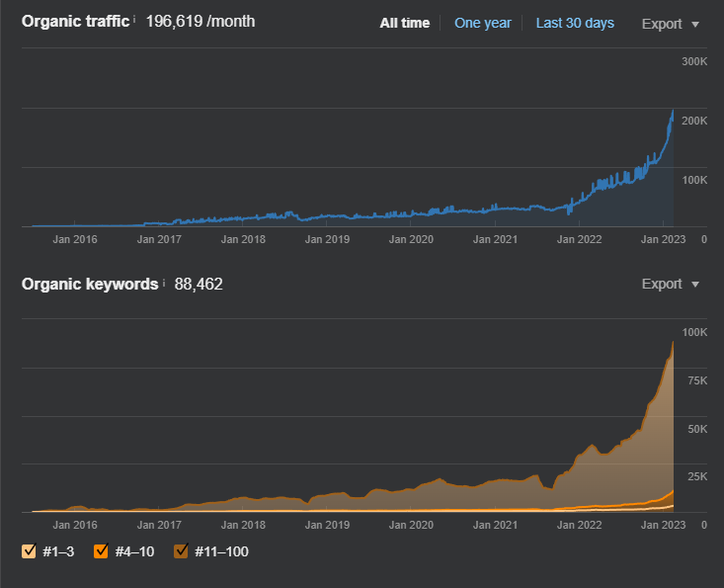Disable the #11–100 positions checkbox
This screenshot has height=588, width=724.
[181, 551]
